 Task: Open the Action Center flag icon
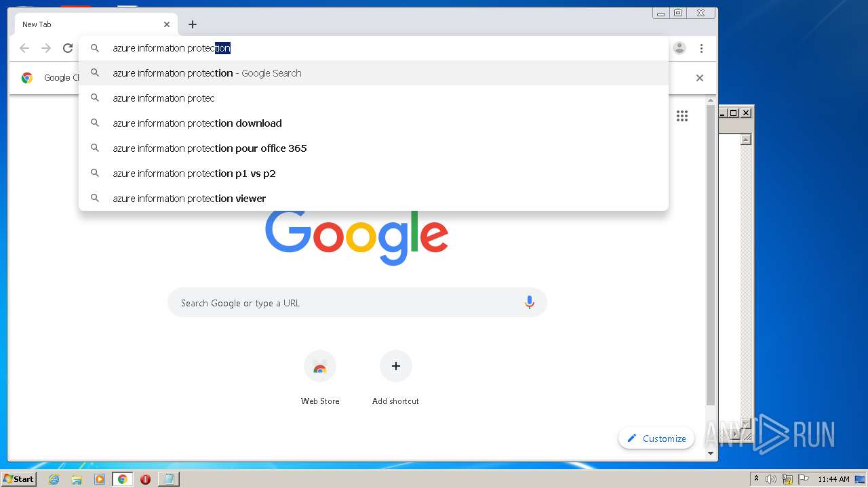tap(804, 479)
